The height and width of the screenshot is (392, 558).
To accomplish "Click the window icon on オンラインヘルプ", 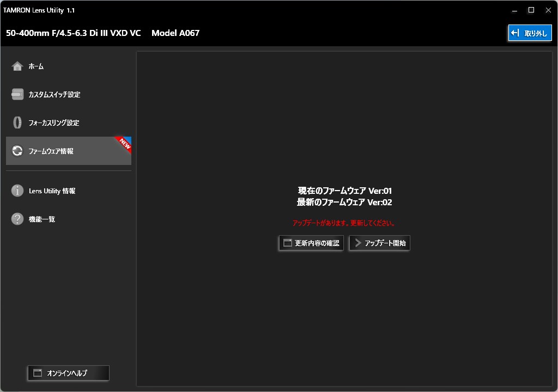I will click(x=38, y=373).
